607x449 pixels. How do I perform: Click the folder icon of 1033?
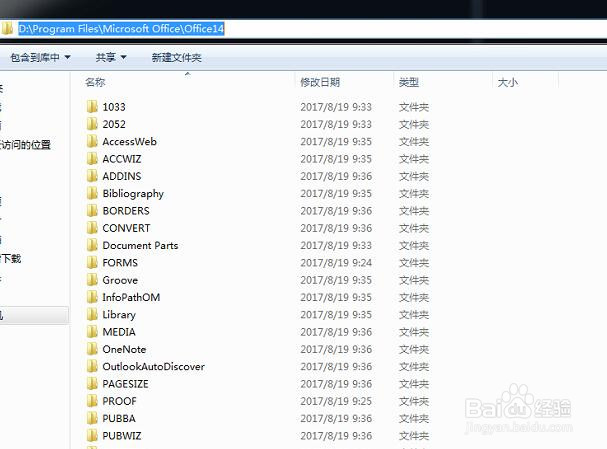92,106
